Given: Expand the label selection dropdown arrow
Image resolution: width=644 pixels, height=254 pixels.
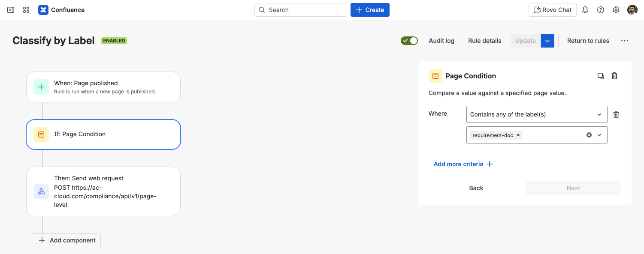Looking at the screenshot, I should pos(599,135).
